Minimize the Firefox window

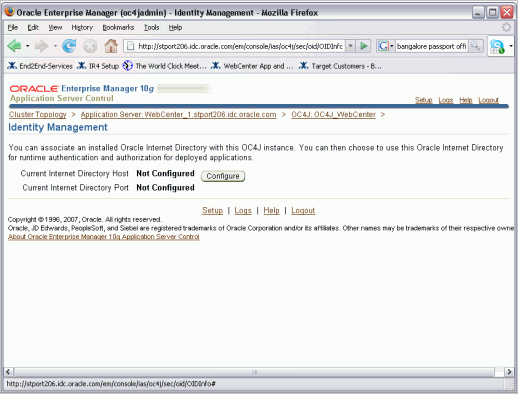pyautogui.click(x=478, y=13)
